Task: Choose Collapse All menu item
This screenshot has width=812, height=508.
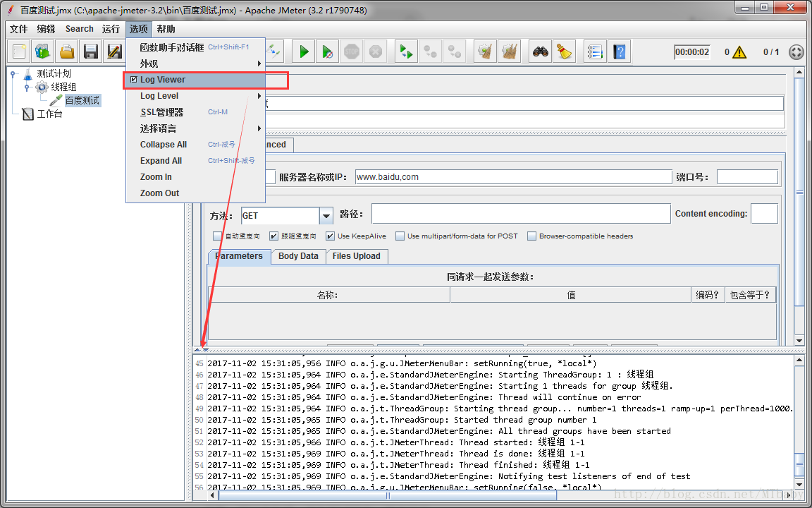Action: (x=196, y=145)
